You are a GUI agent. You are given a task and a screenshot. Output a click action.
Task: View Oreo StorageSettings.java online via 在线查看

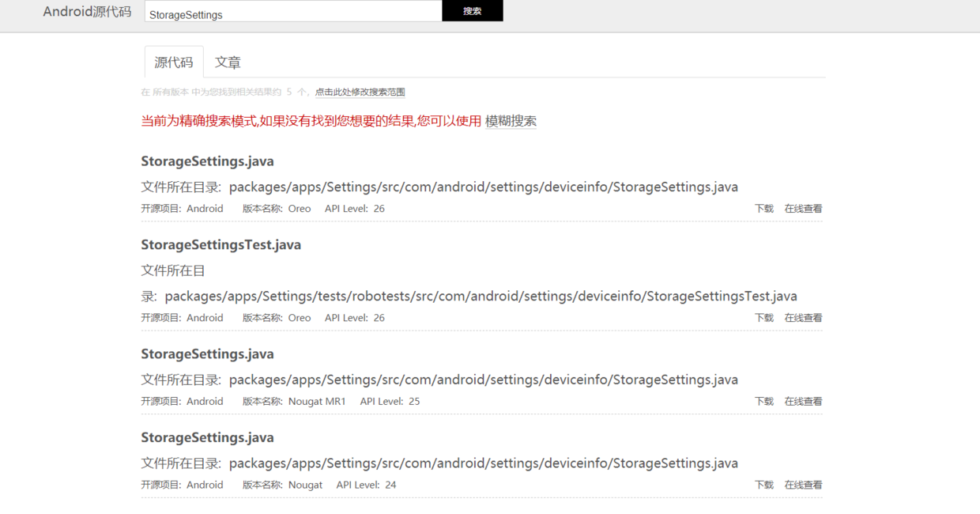point(802,208)
